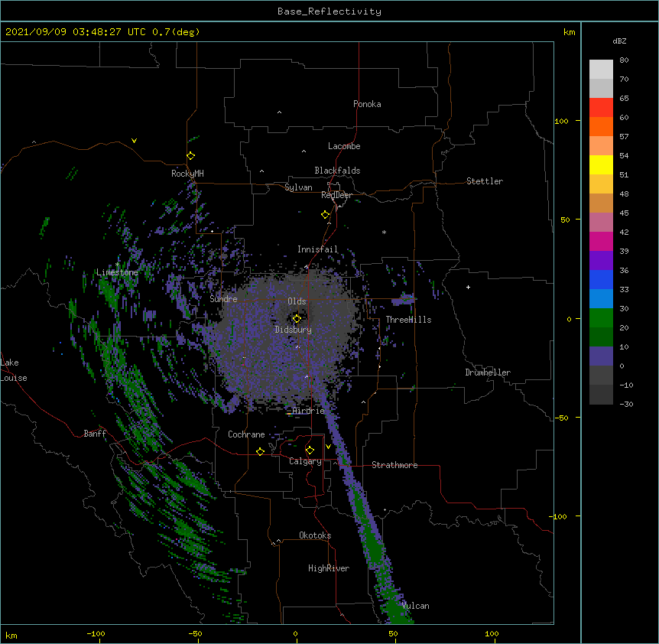Click the magenta 42 dBZ legend swatch
This screenshot has width=659, height=644.
click(x=601, y=241)
